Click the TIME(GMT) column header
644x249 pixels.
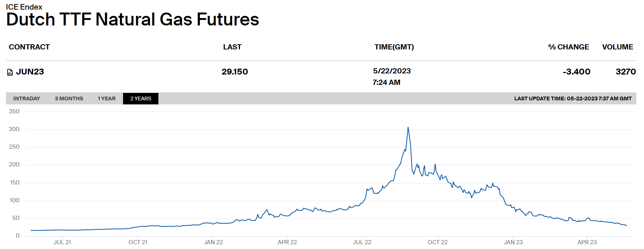[394, 47]
